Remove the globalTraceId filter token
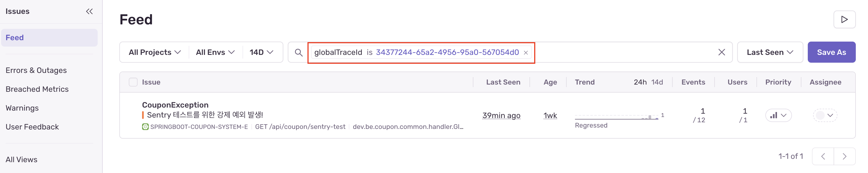Viewport: 868px width, 173px height. click(526, 53)
